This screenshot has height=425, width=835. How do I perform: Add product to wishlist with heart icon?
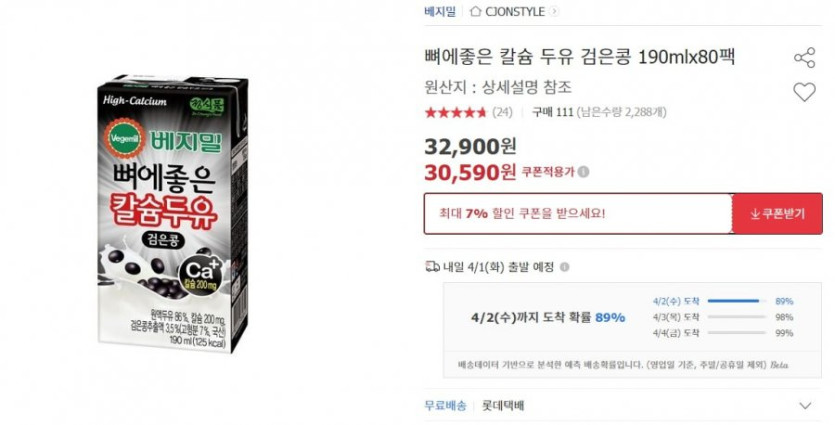tap(804, 92)
